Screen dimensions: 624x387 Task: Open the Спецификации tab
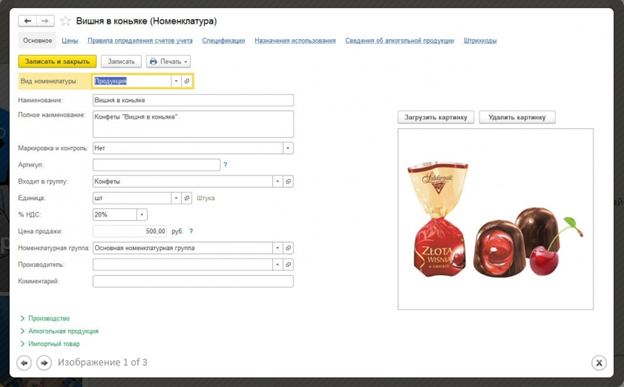pos(224,41)
